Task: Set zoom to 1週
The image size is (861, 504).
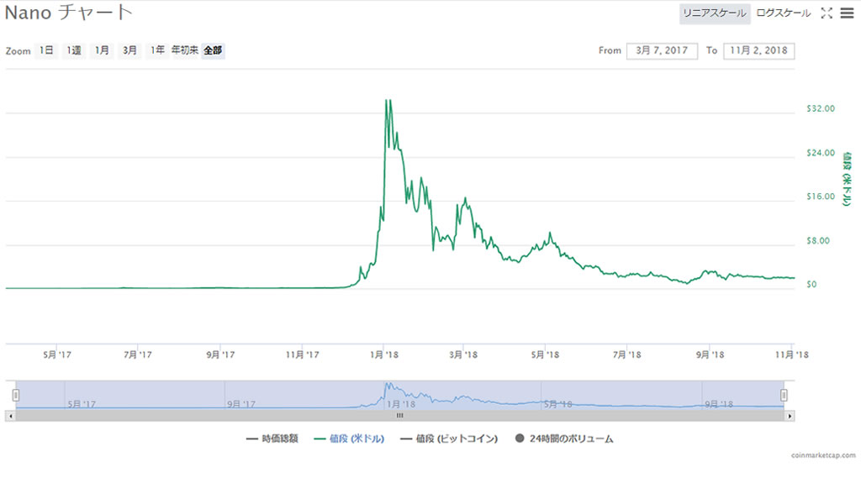Action: click(x=74, y=51)
